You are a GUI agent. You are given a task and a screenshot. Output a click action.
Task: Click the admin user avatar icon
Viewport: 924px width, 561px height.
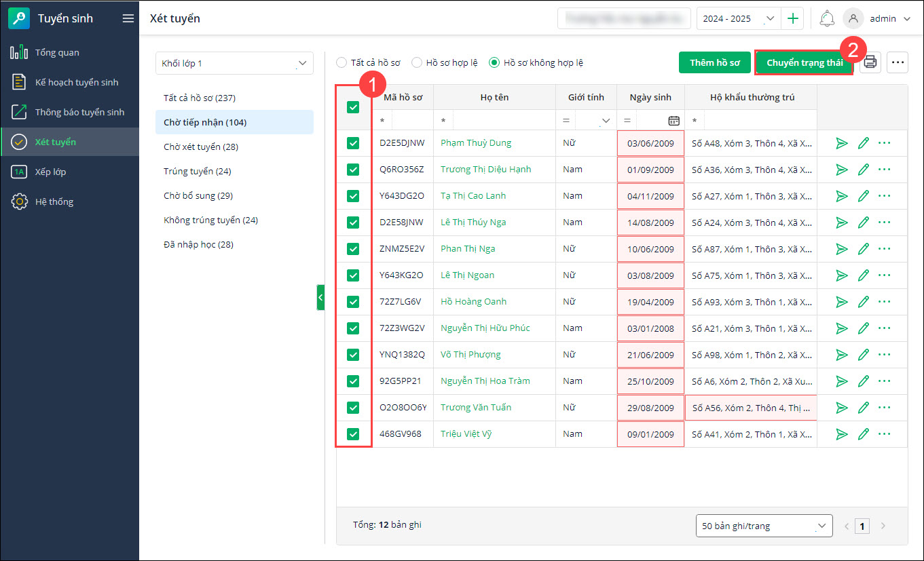[853, 19]
